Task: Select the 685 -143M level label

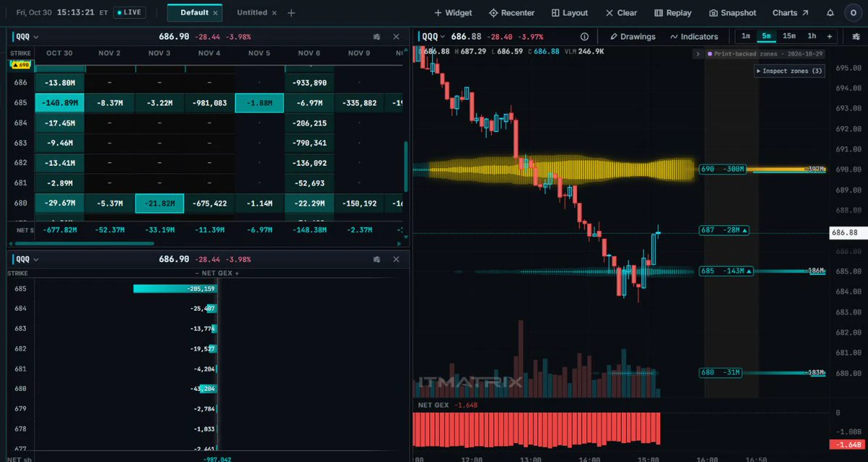Action: 726,271
